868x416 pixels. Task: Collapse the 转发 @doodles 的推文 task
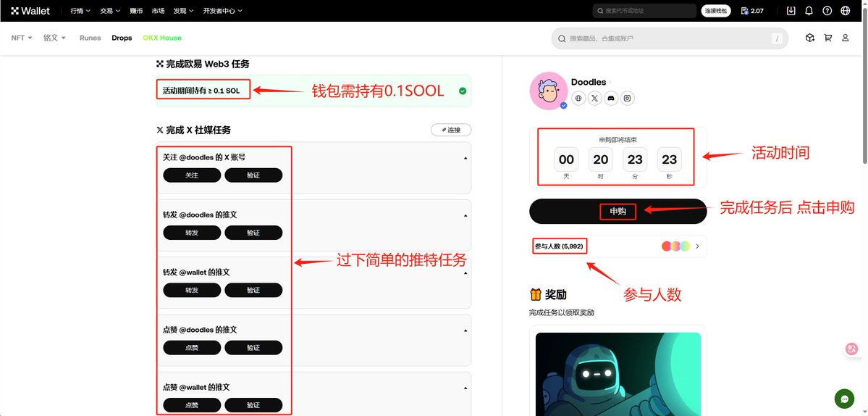[x=465, y=215]
